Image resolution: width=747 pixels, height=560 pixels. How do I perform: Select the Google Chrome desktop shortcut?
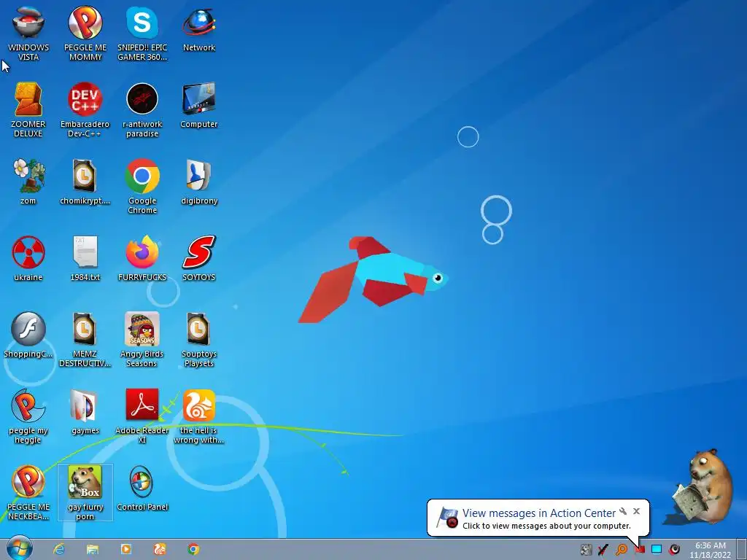[142, 187]
